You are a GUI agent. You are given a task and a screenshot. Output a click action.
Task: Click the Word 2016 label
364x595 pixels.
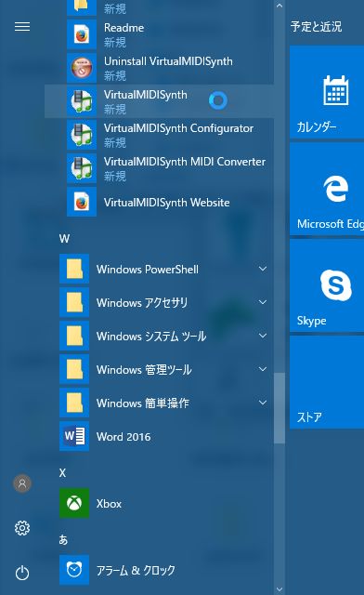click(123, 437)
